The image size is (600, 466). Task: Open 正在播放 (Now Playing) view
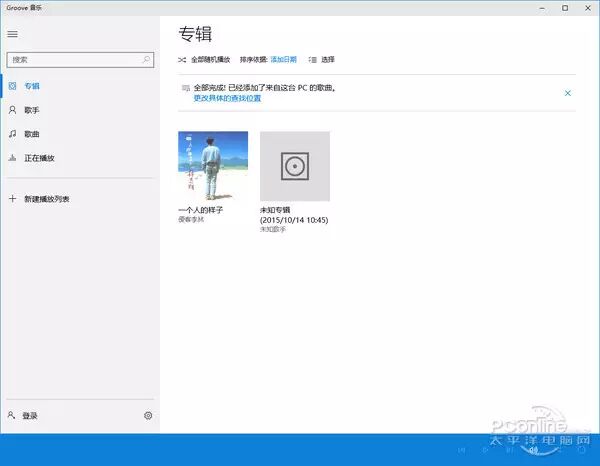click(80, 158)
